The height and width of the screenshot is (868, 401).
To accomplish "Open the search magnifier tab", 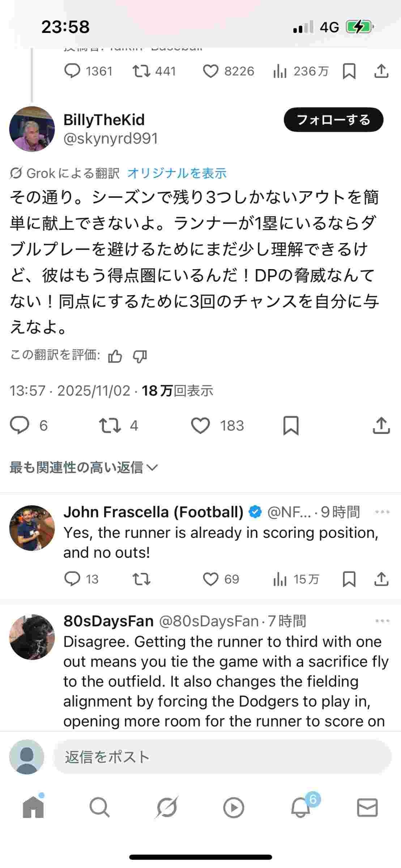I will (99, 807).
